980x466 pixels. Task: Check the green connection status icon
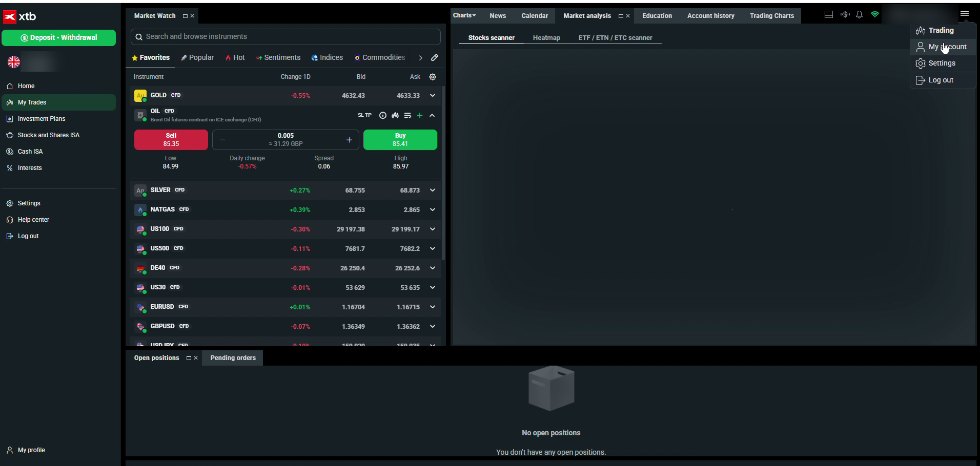pos(875,15)
